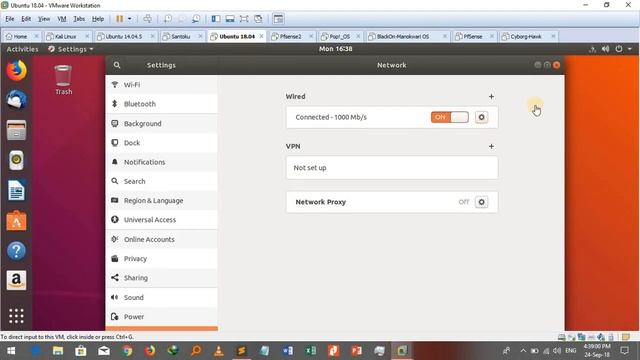Select Dock in Settings sidebar

(162, 142)
